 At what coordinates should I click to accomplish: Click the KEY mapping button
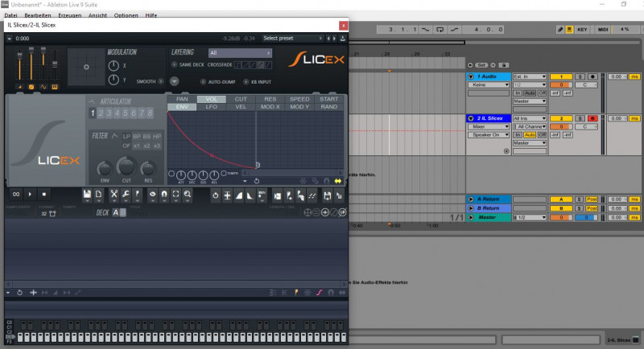click(x=582, y=29)
